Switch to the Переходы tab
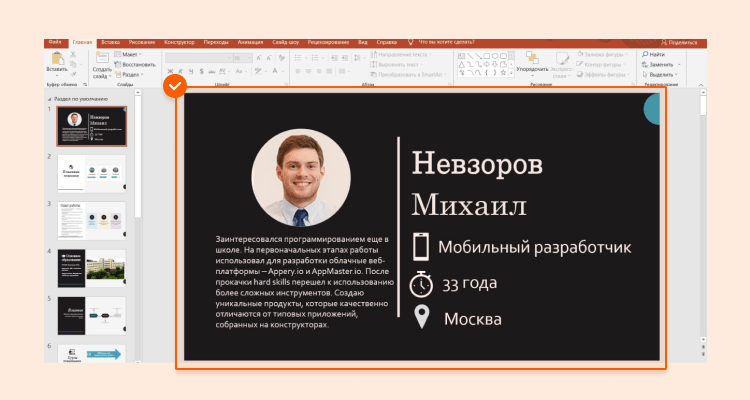 tap(216, 42)
